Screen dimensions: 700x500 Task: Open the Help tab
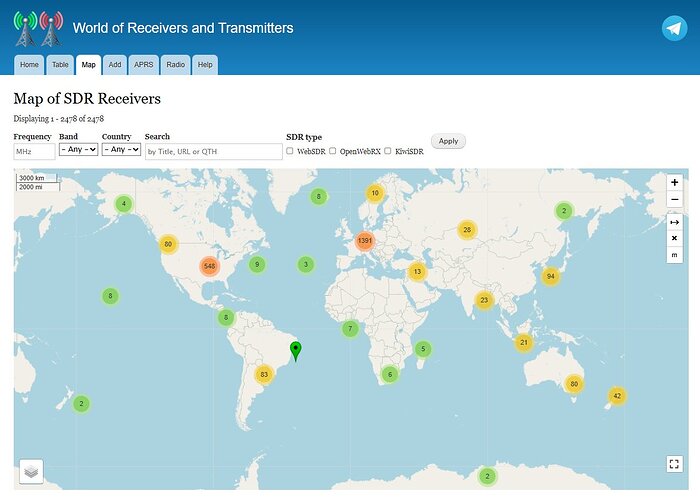(x=205, y=65)
